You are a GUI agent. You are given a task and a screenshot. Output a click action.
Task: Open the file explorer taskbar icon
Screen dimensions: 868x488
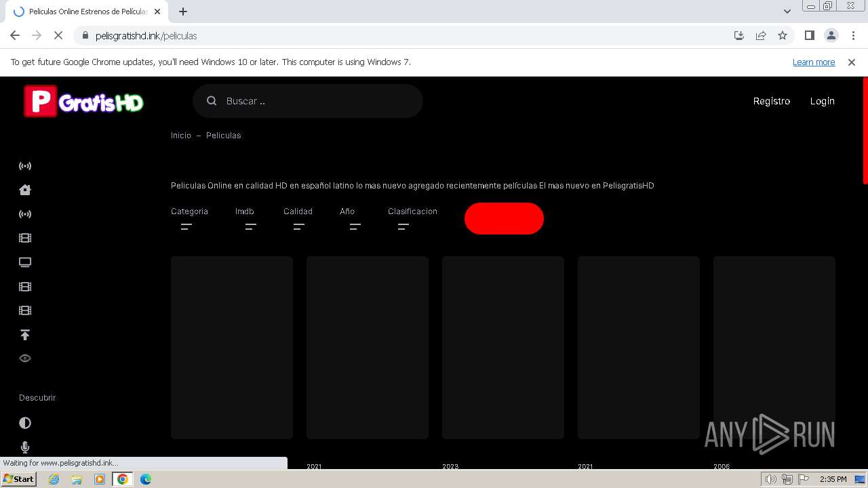(77, 479)
